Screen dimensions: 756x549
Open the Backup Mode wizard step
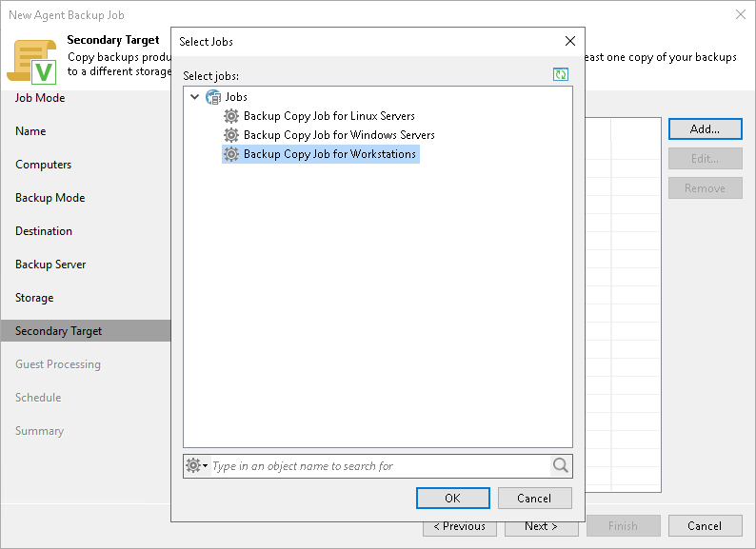(x=50, y=198)
